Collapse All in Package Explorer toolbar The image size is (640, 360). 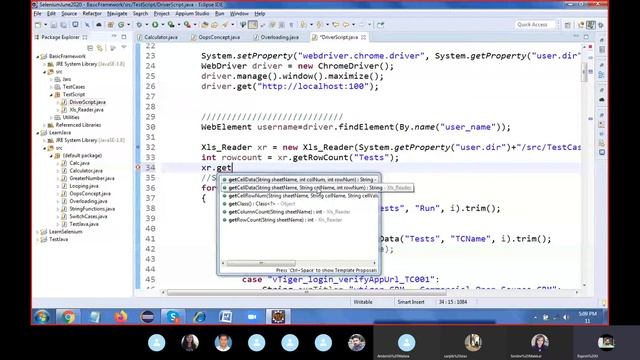(90, 48)
